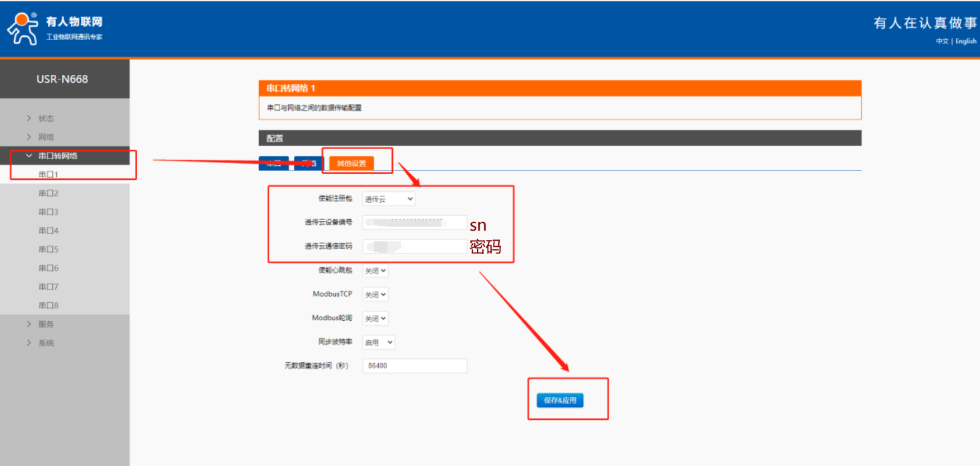
Task: Collapse the 串口转网络 sidebar section
Action: (57, 156)
